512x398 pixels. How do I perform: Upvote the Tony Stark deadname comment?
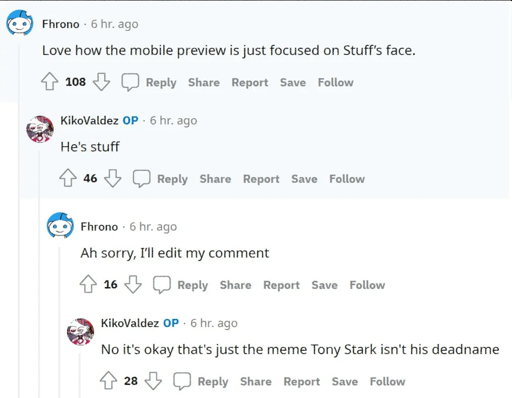[109, 381]
